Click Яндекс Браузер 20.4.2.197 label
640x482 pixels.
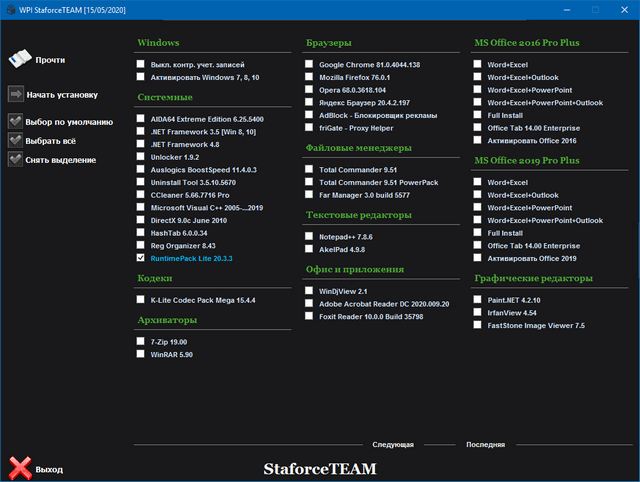(364, 103)
